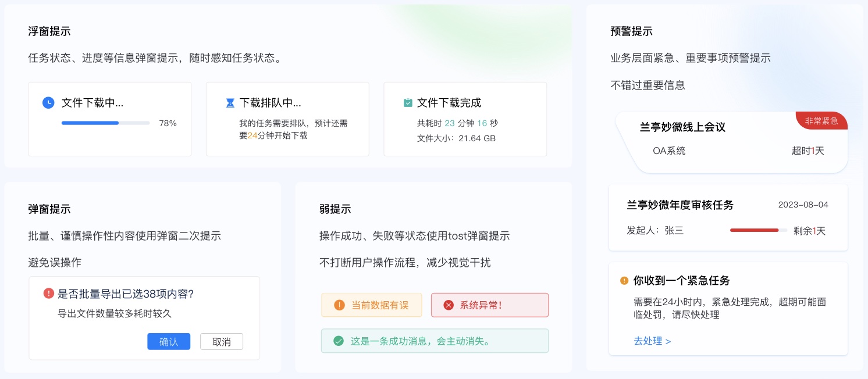This screenshot has height=379, width=868.
Task: Click the 确认 button to confirm batch export
Action: pos(169,342)
